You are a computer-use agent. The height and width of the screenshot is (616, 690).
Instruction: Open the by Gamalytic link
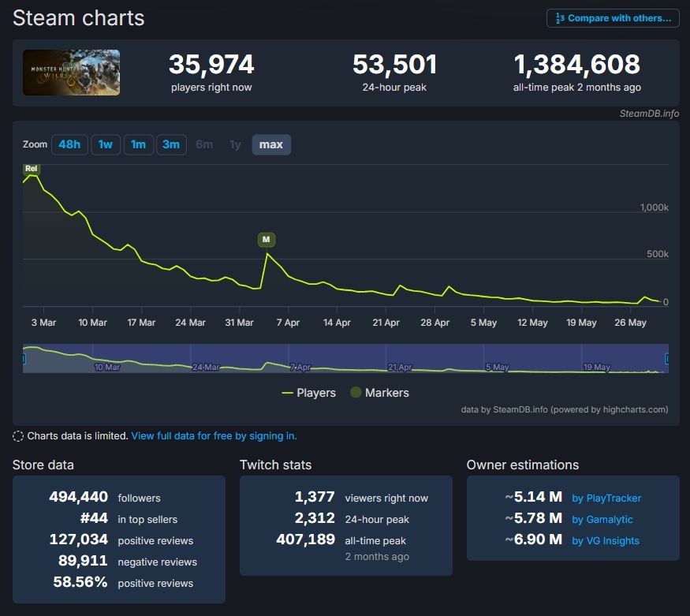602,520
